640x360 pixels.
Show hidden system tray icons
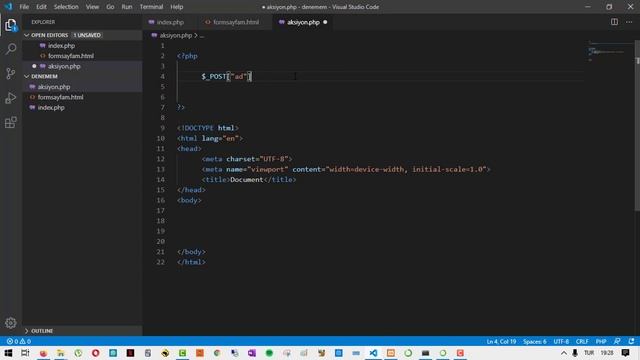564,353
